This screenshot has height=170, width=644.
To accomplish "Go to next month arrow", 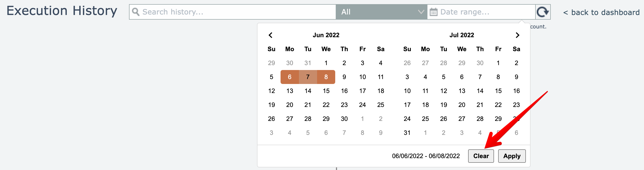I will click(x=517, y=35).
